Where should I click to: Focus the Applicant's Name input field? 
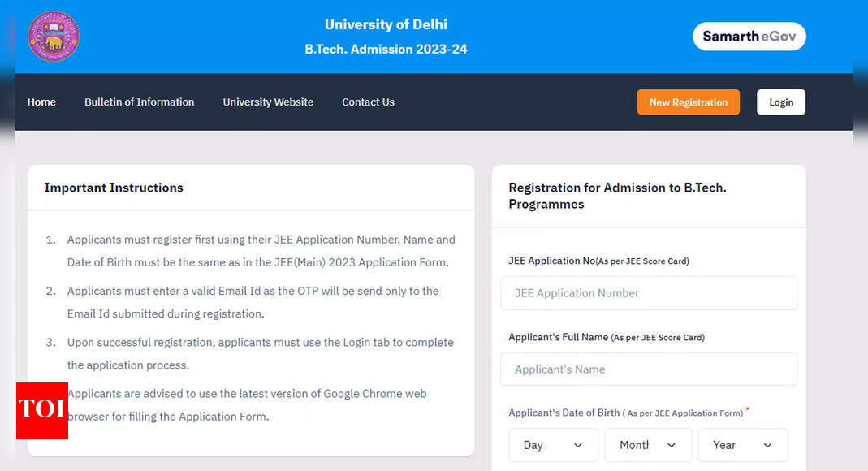pyautogui.click(x=649, y=369)
